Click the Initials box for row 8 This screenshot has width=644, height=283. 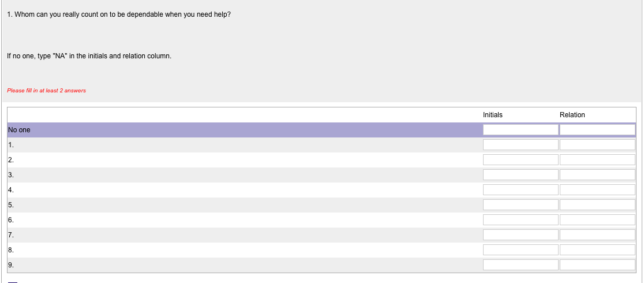pos(521,250)
